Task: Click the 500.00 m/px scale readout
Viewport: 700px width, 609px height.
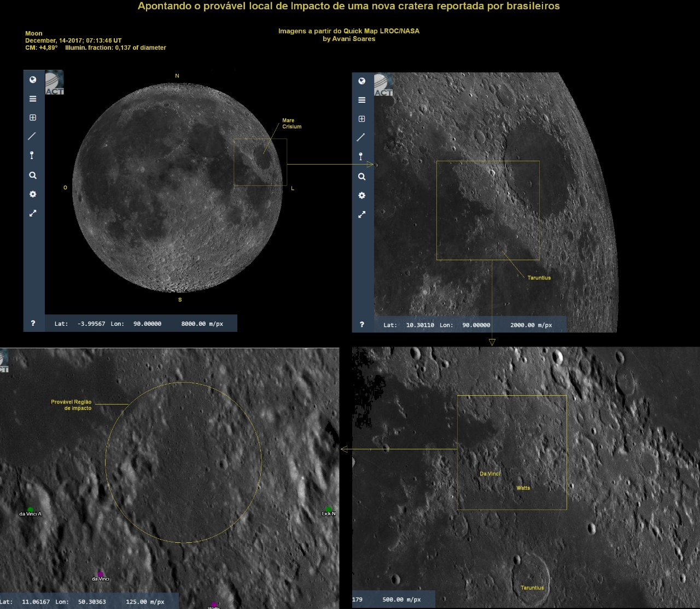Action: 401,599
